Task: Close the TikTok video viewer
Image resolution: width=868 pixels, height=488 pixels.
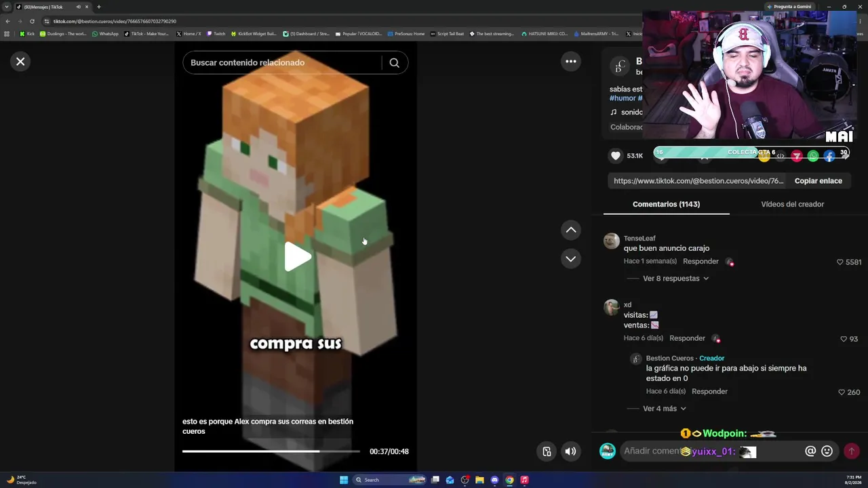Action: point(20,62)
